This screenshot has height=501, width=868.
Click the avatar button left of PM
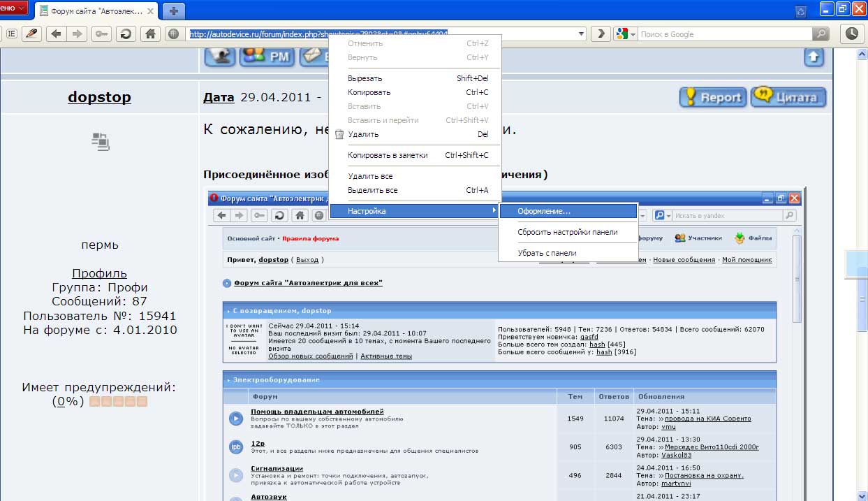(219, 57)
